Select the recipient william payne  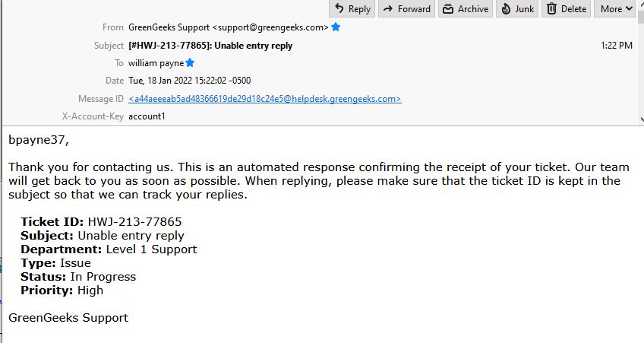click(156, 63)
